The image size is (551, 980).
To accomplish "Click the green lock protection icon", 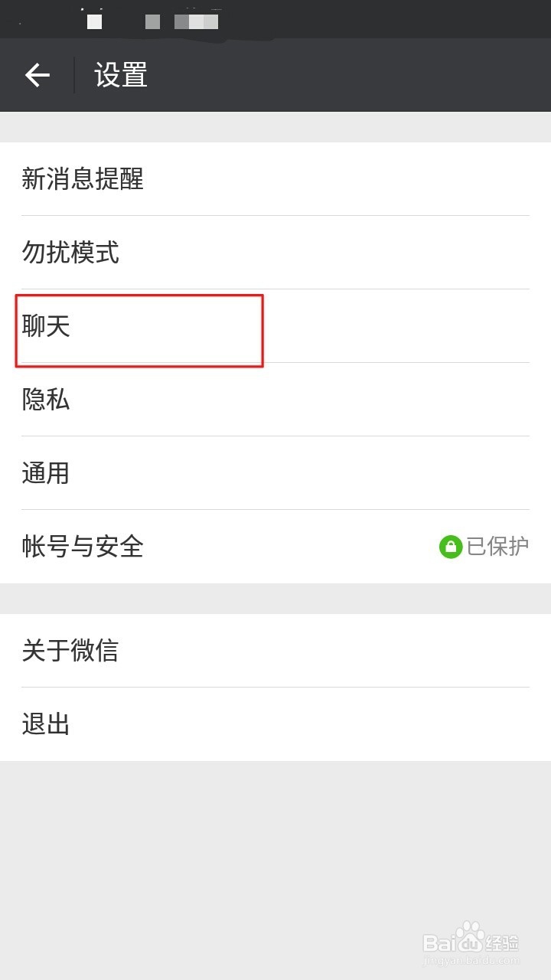I will pos(451,547).
